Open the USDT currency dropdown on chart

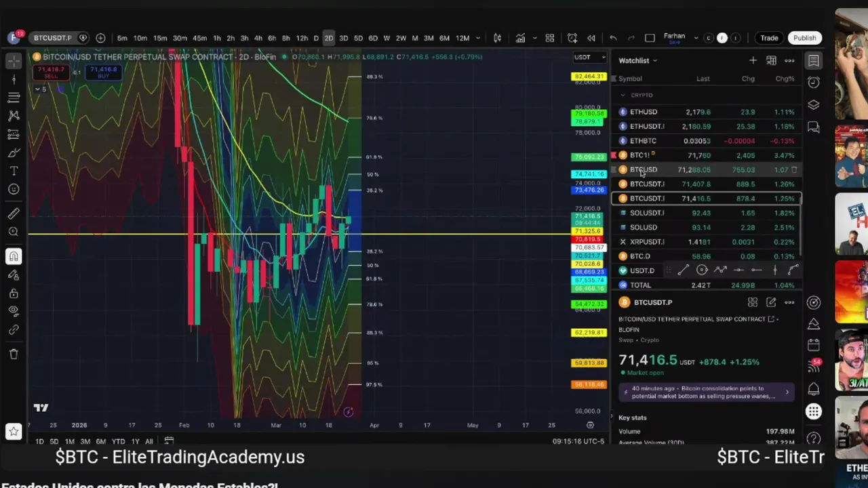(x=589, y=57)
